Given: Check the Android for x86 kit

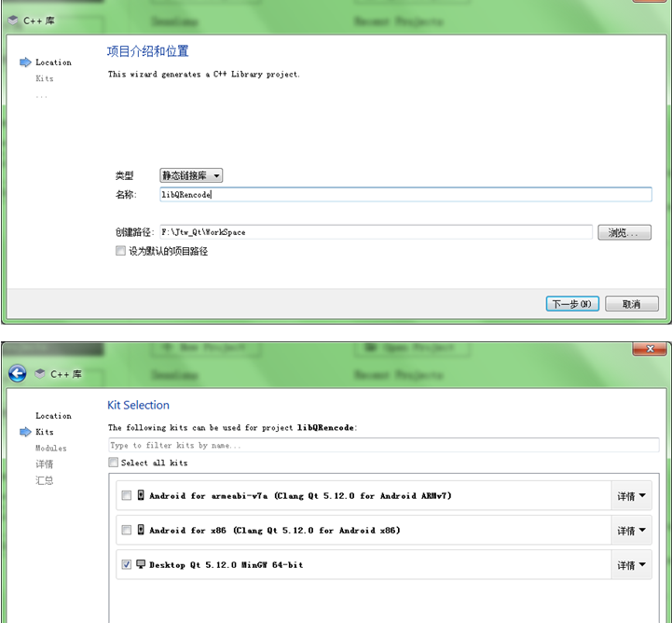Looking at the screenshot, I should (x=127, y=530).
